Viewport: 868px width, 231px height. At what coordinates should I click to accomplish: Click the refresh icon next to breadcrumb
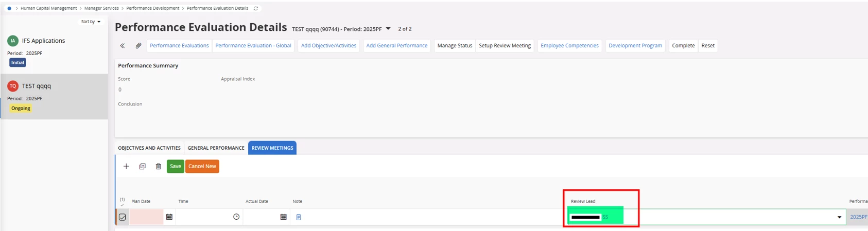[x=256, y=8]
